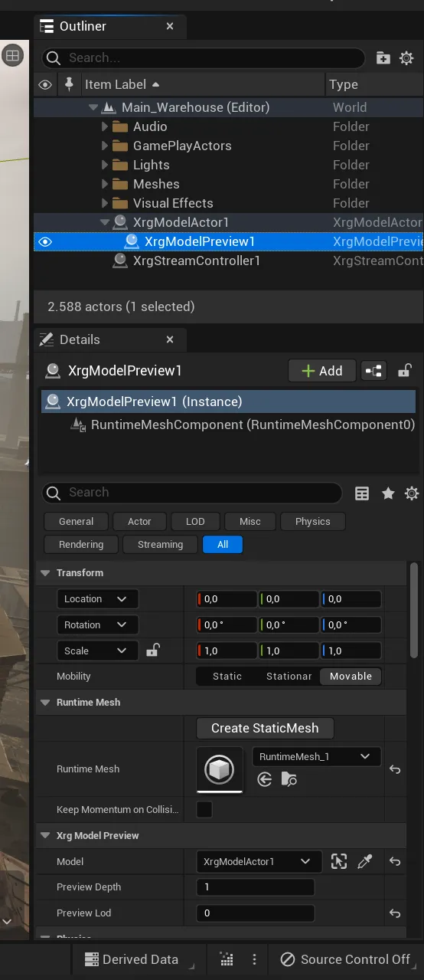Select XrgModelActor1 row in Outliner

click(x=228, y=222)
